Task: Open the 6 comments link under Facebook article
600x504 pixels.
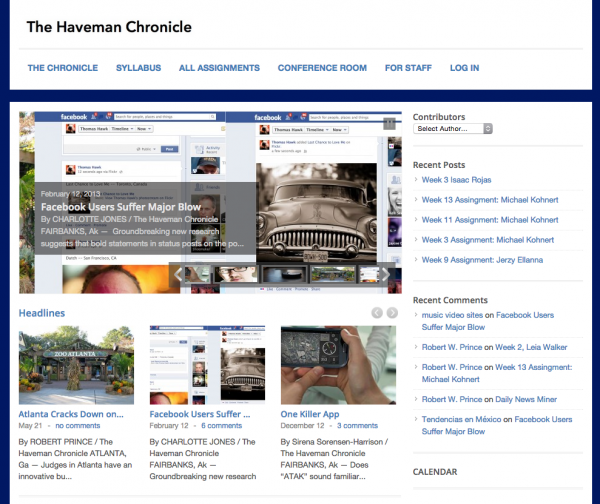Action: [221, 425]
